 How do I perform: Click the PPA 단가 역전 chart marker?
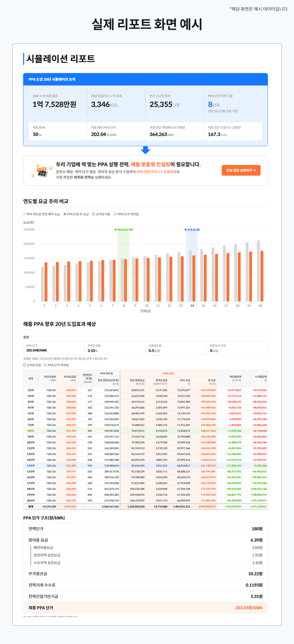[x=124, y=230]
